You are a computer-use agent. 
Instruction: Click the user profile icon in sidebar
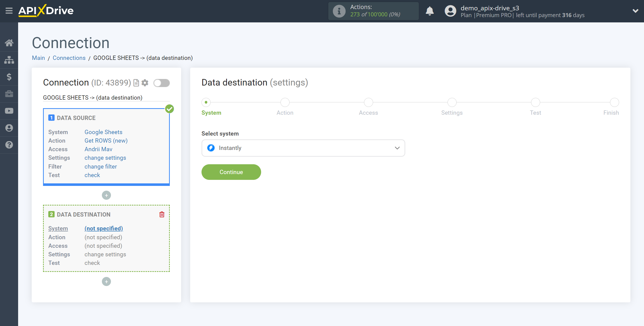9,128
